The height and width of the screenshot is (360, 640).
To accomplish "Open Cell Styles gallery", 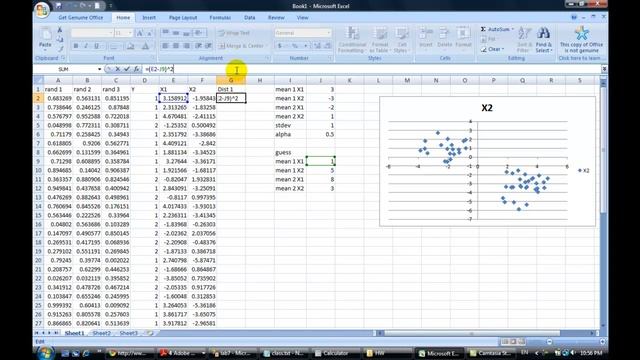I will [402, 40].
